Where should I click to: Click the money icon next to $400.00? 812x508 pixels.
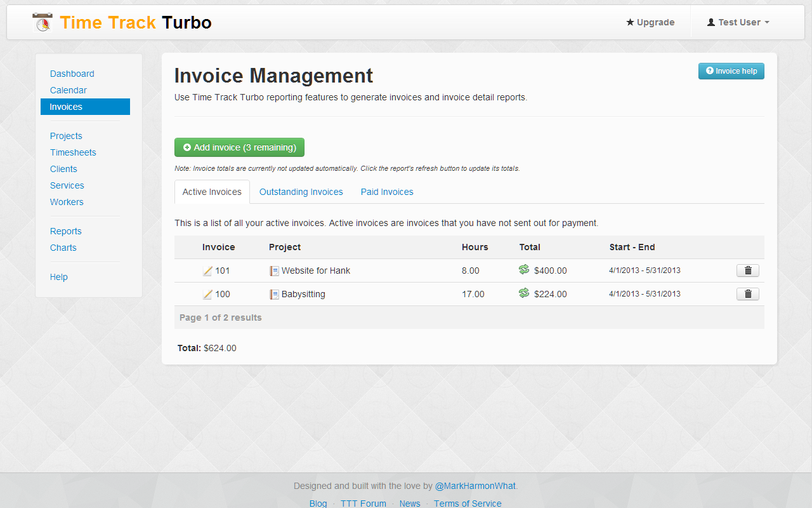pyautogui.click(x=523, y=270)
